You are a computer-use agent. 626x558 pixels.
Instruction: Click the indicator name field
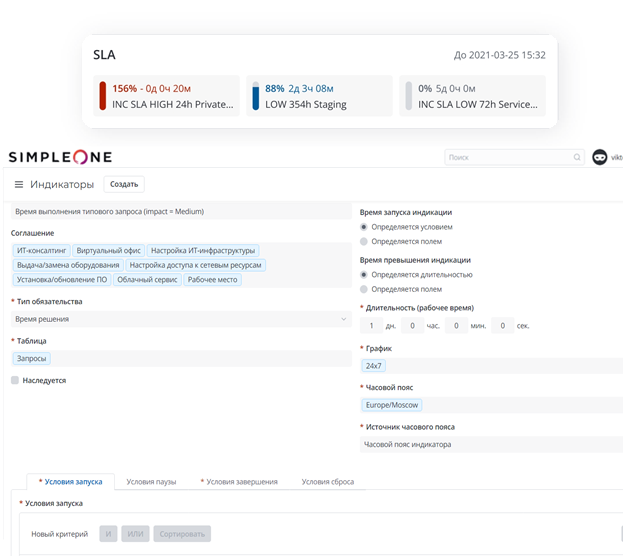click(x=181, y=212)
